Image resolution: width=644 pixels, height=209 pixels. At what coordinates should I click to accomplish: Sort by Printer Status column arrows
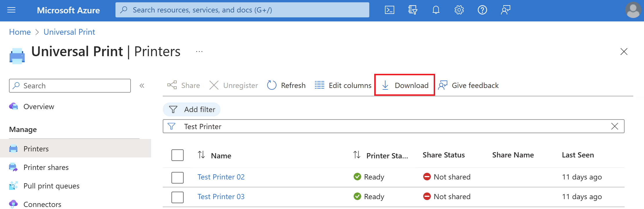(x=357, y=155)
